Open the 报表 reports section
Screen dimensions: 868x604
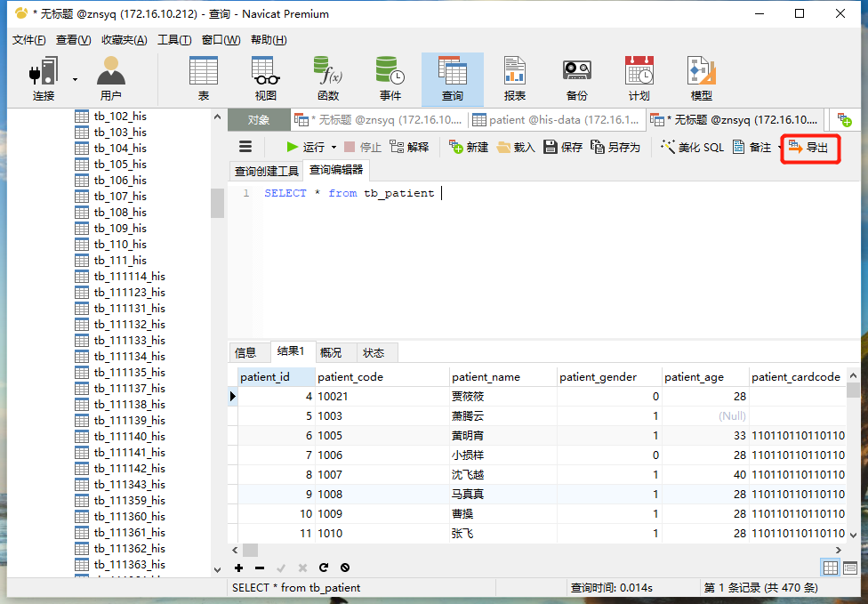tap(514, 79)
